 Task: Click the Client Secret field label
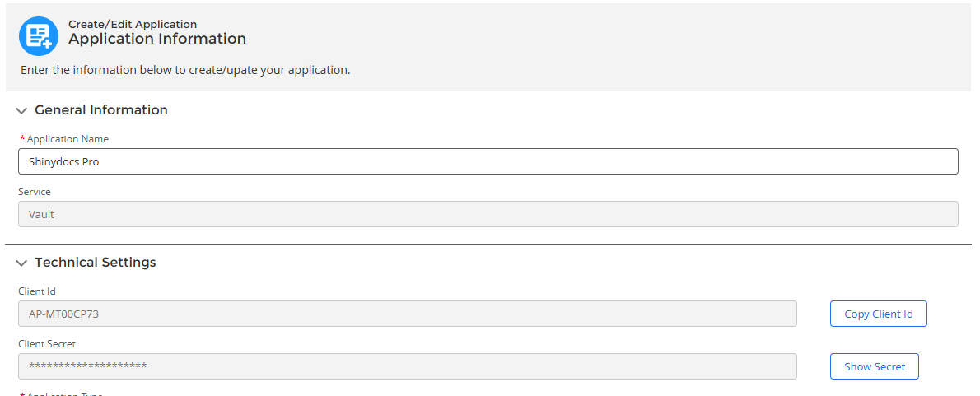click(47, 344)
